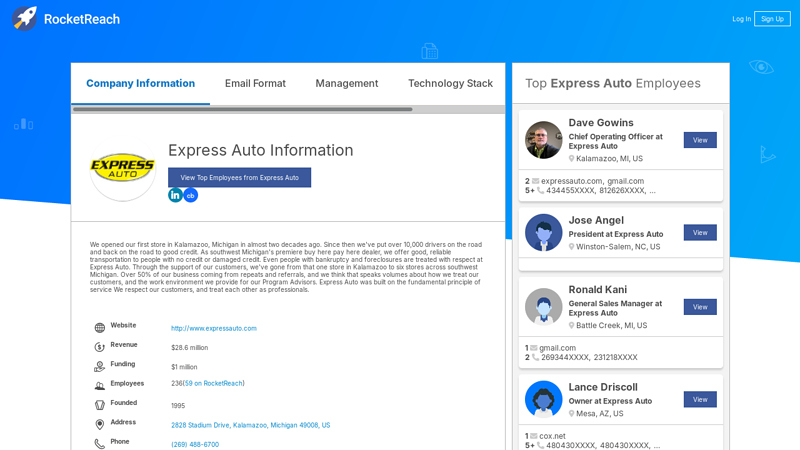The width and height of the screenshot is (800, 450).
Task: Open Express Auto's Crunchbase icon
Action: pos(191,195)
